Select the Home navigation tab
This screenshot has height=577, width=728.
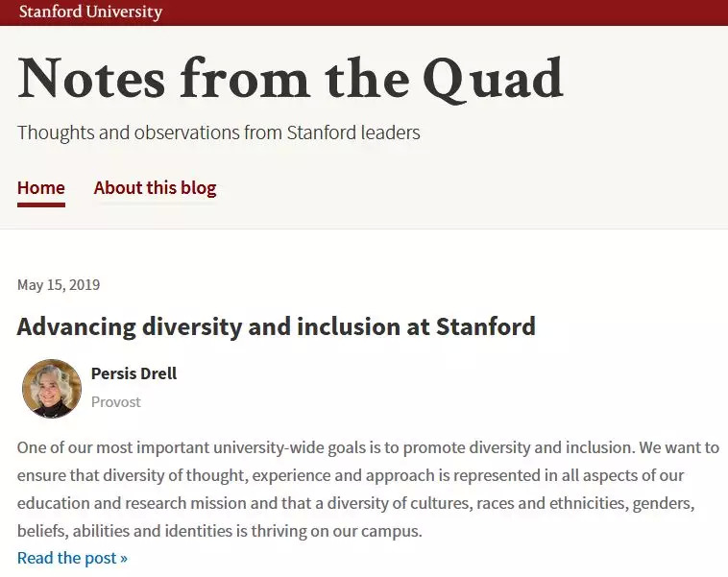tap(41, 188)
